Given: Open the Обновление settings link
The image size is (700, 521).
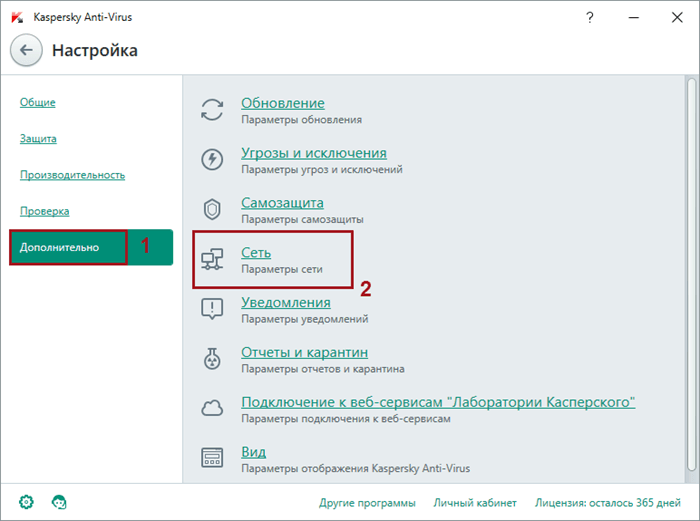Looking at the screenshot, I should [283, 103].
